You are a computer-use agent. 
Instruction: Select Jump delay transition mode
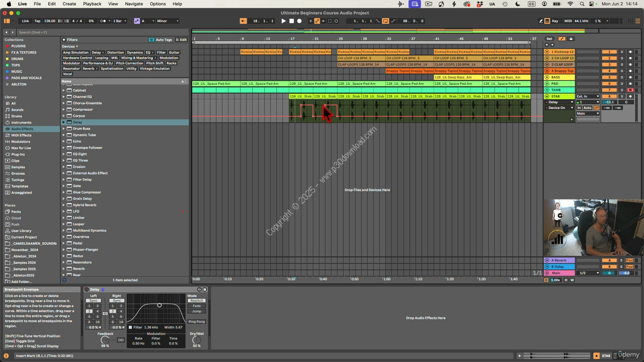pos(197,311)
